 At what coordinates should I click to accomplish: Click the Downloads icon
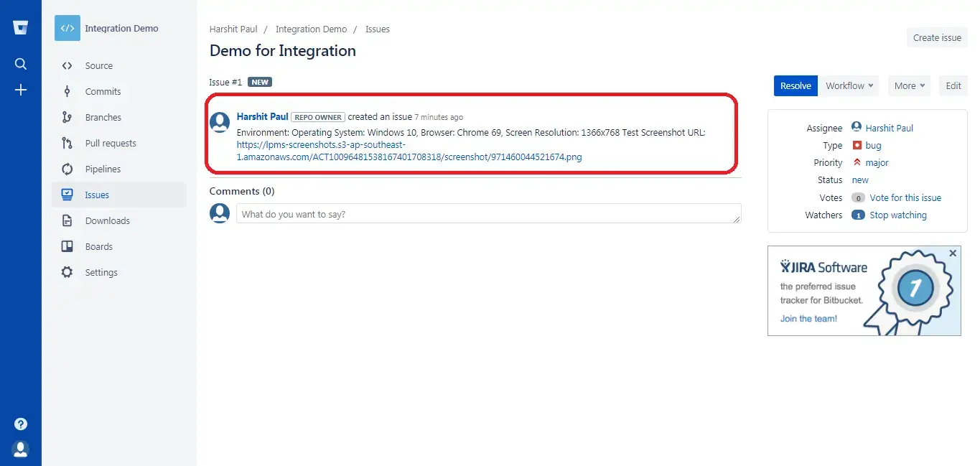point(67,220)
